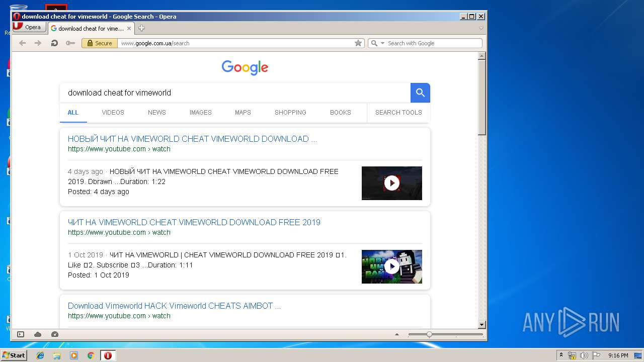This screenshot has width=644, height=362.
Task: Go forward with the forward arrow
Action: point(38,43)
